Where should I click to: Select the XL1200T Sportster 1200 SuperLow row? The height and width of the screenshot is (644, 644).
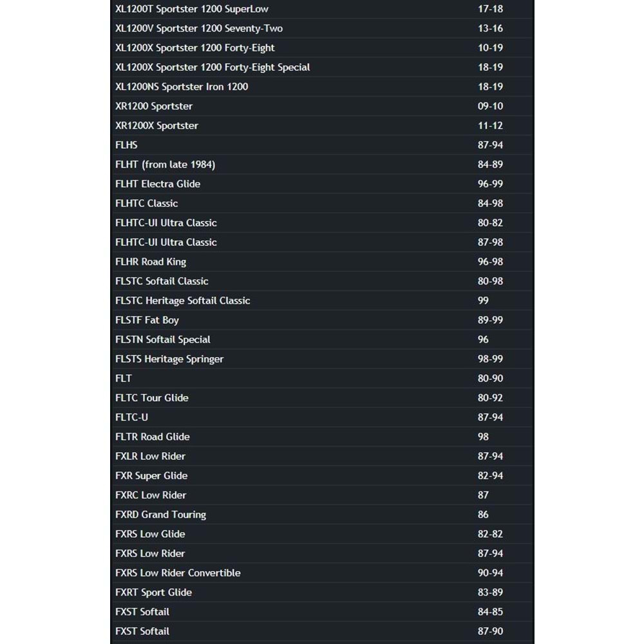click(x=322, y=9)
